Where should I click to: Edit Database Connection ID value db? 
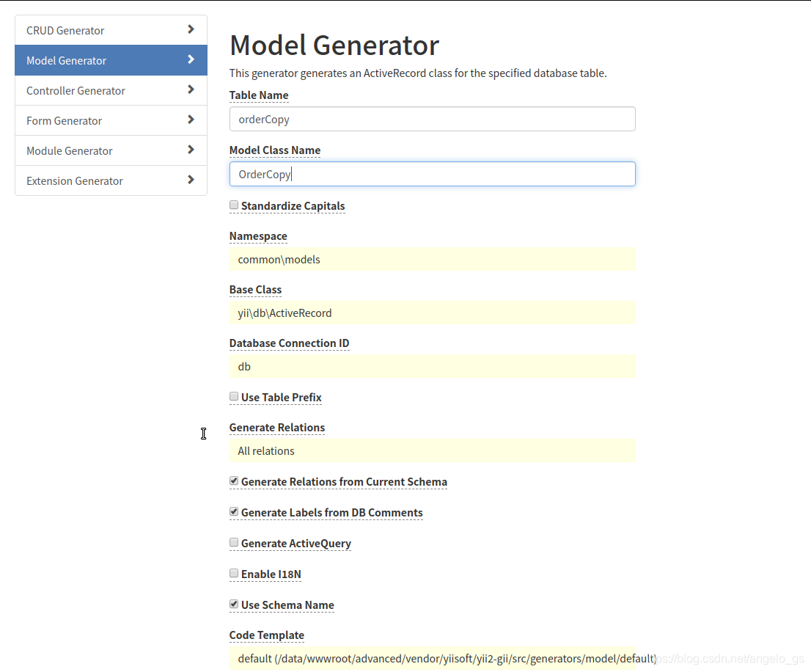[x=433, y=366]
